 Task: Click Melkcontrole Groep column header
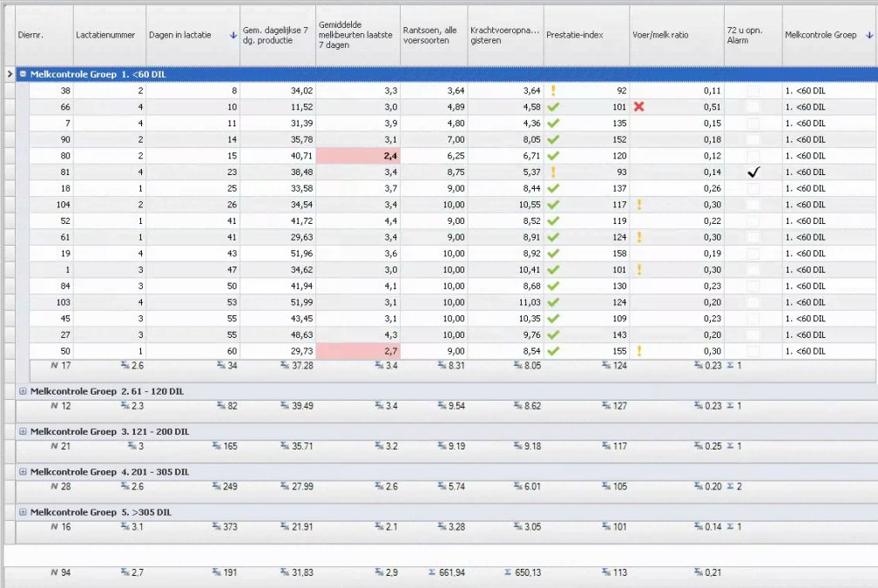point(830,35)
